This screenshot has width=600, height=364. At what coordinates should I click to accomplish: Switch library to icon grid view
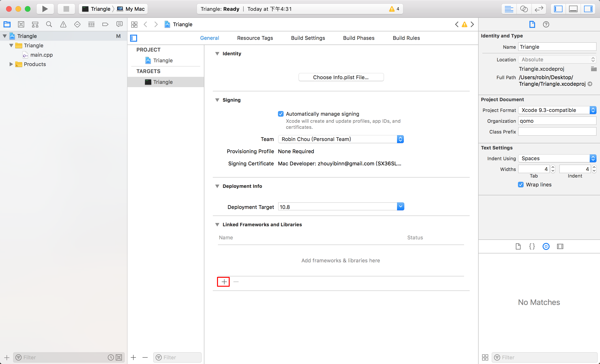[x=485, y=357]
